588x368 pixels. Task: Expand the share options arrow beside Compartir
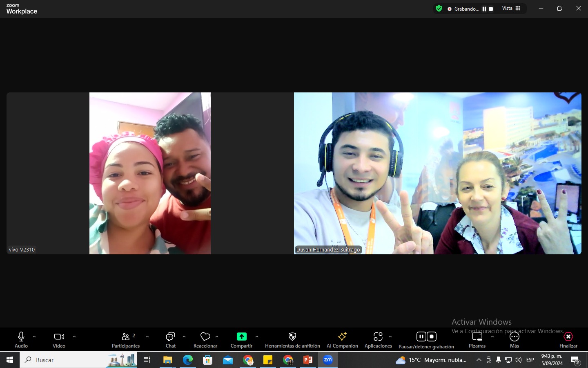pos(257,337)
